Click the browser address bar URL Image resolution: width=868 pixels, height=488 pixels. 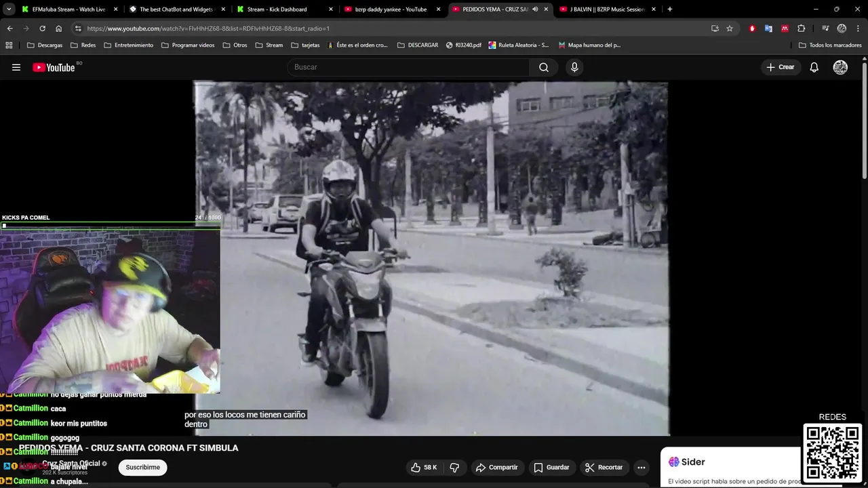(x=208, y=28)
